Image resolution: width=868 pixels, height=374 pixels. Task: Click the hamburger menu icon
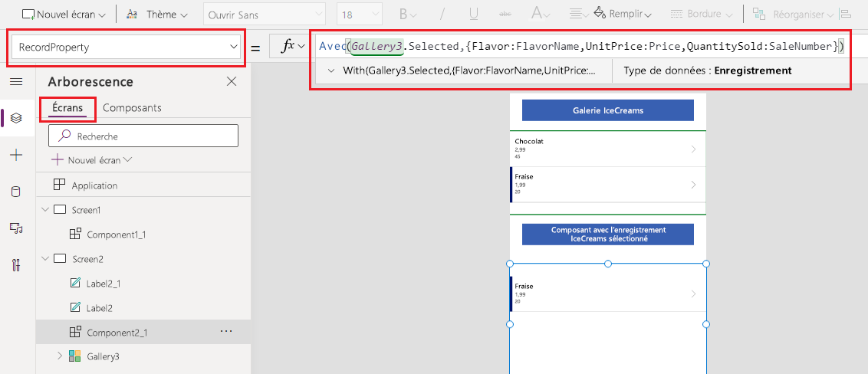pyautogui.click(x=17, y=82)
